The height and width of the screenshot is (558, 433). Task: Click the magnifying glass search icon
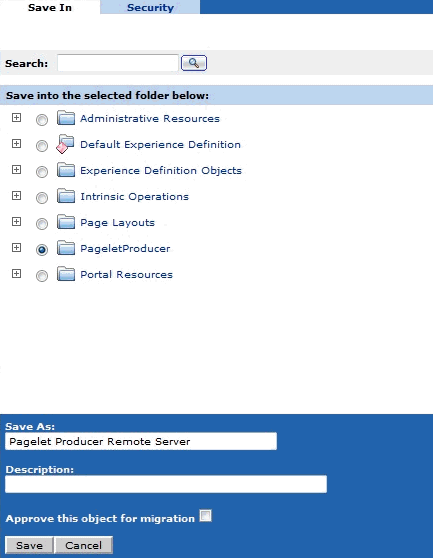coord(194,63)
